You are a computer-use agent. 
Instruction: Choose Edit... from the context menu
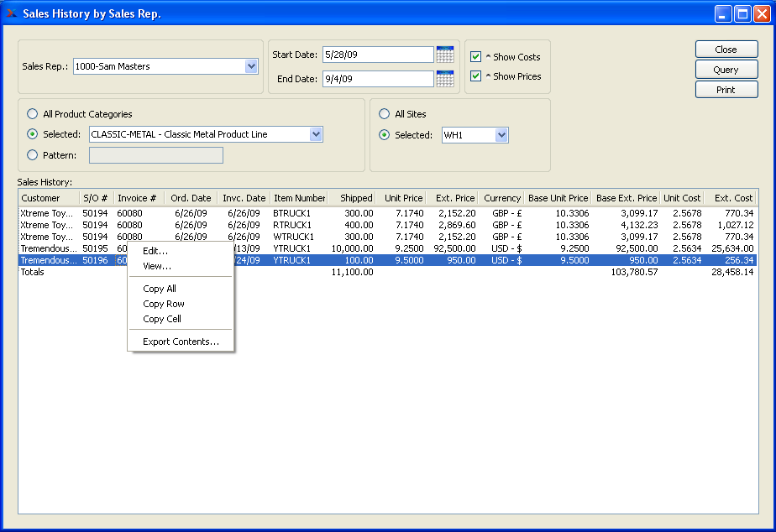pos(155,251)
